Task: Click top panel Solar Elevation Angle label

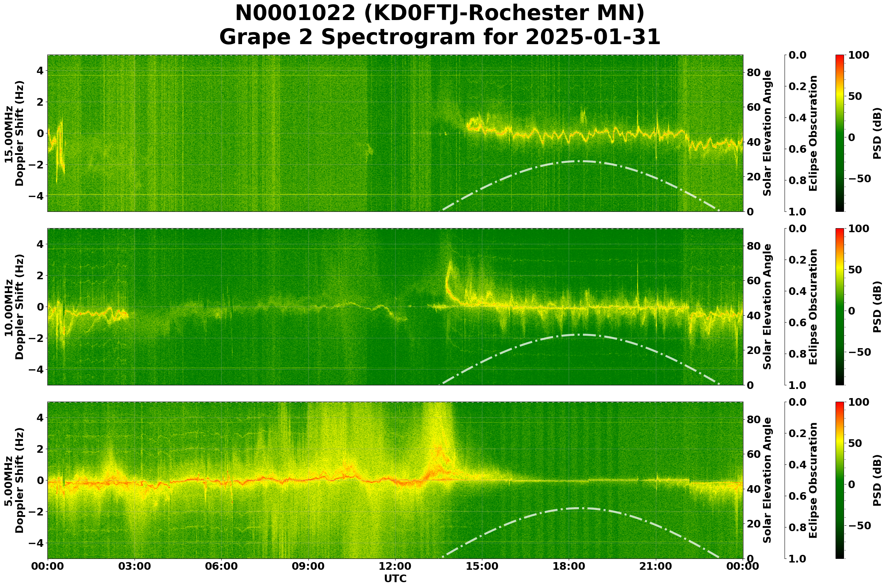Action: [767, 133]
